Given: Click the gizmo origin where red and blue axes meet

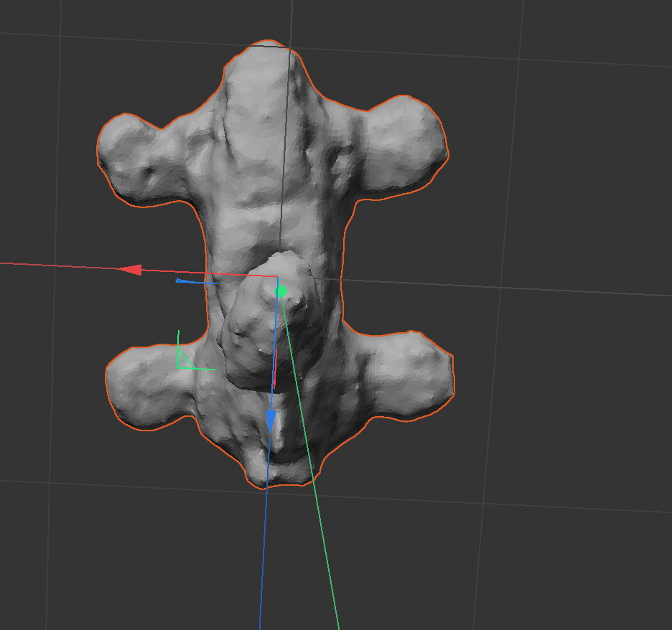Looking at the screenshot, I should (277, 276).
